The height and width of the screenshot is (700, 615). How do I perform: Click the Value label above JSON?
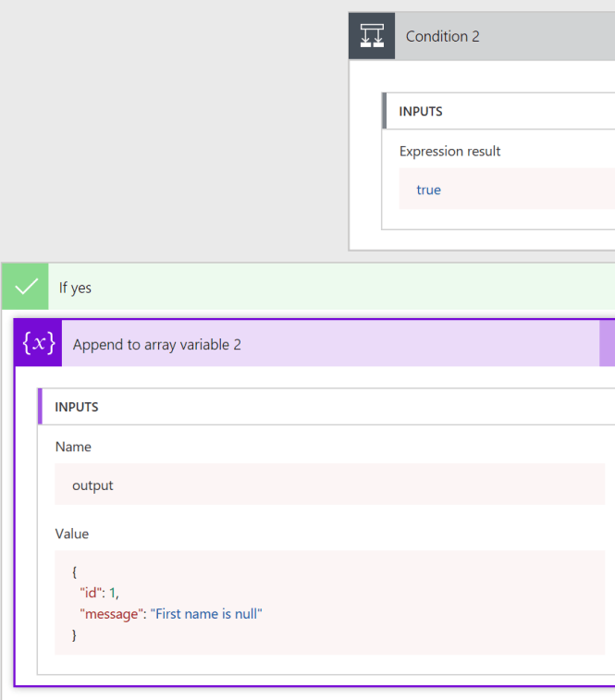72,534
